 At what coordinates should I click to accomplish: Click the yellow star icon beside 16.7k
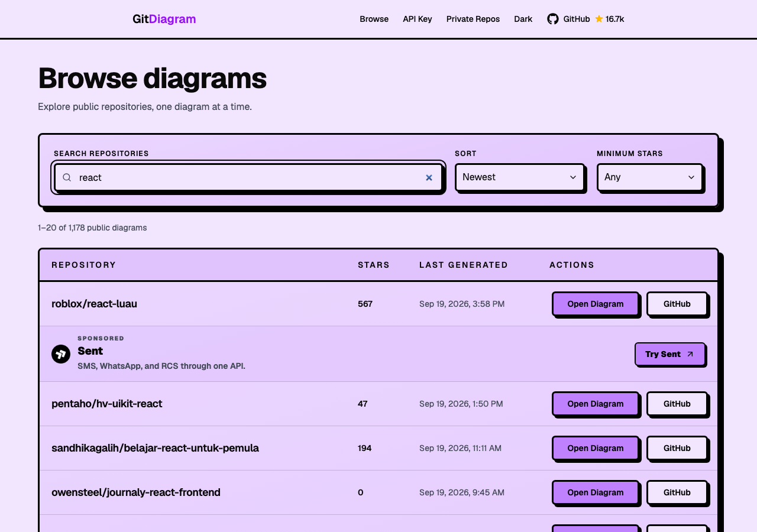[x=599, y=19]
